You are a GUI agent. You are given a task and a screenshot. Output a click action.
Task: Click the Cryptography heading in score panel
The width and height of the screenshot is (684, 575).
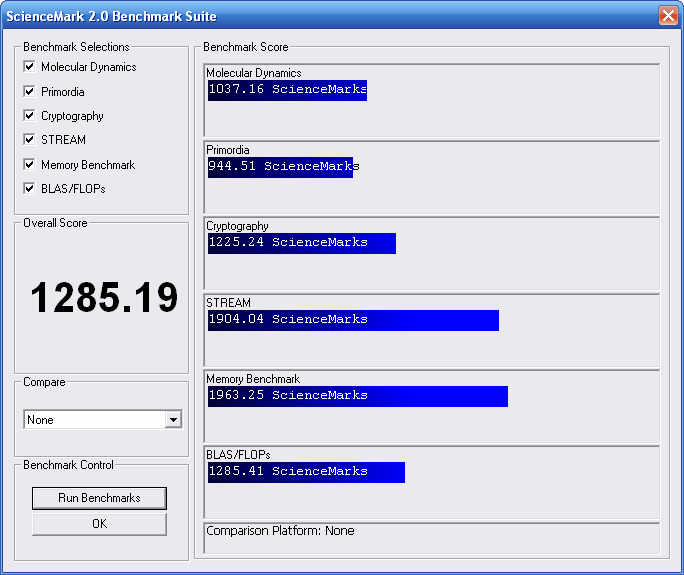click(x=237, y=226)
